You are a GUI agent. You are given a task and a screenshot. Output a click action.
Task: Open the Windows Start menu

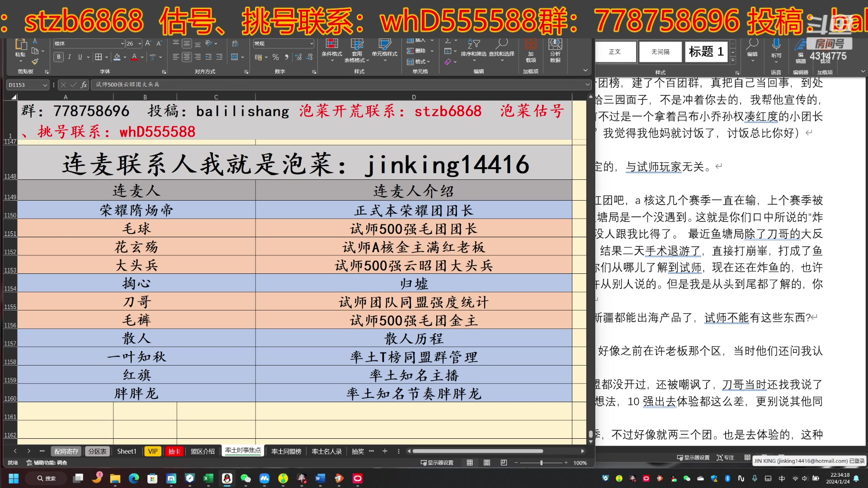pos(14,478)
